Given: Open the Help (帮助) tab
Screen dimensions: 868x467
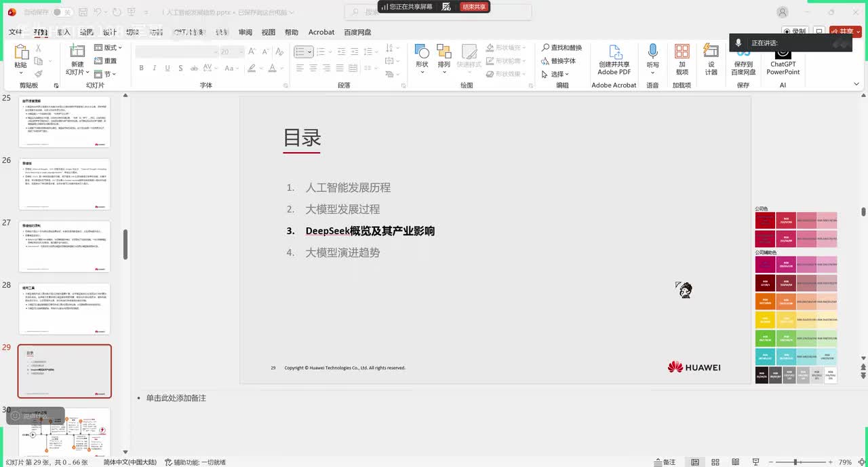Looking at the screenshot, I should coord(292,32).
